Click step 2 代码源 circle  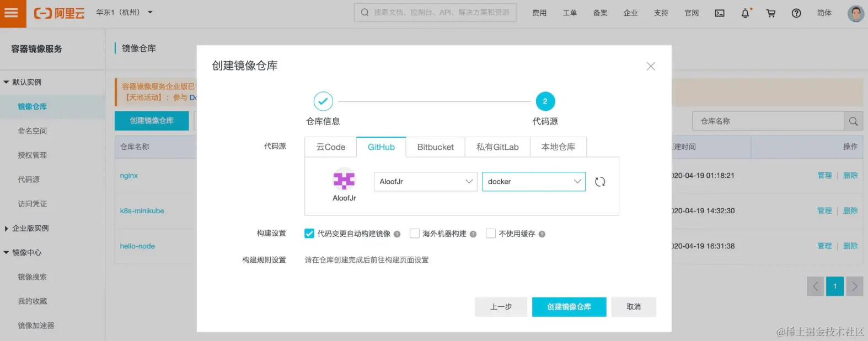pos(545,101)
